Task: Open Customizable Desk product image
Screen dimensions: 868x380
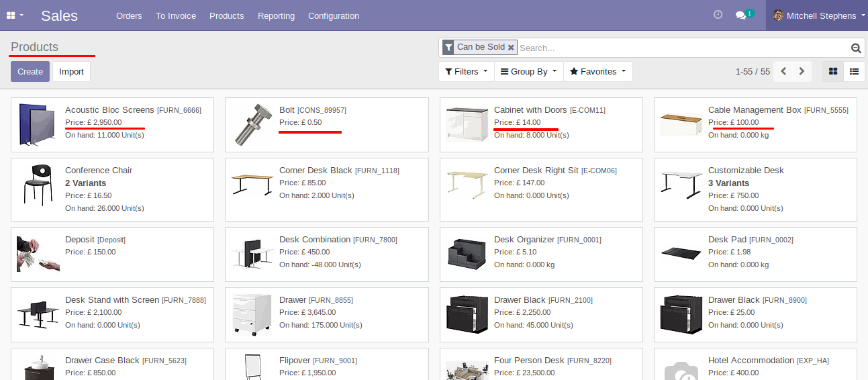Action: (x=681, y=185)
